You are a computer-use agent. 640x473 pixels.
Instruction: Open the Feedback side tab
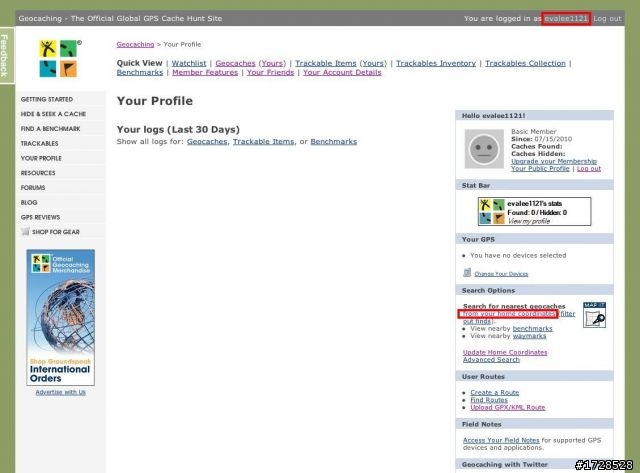pyautogui.click(x=5, y=55)
